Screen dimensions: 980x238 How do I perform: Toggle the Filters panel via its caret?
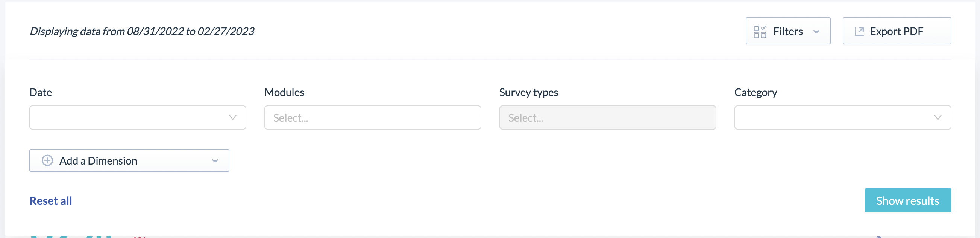point(816,32)
